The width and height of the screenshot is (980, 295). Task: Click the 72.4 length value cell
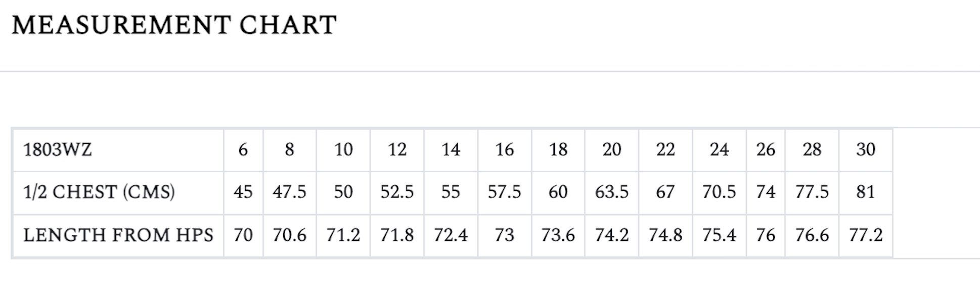[451, 235]
